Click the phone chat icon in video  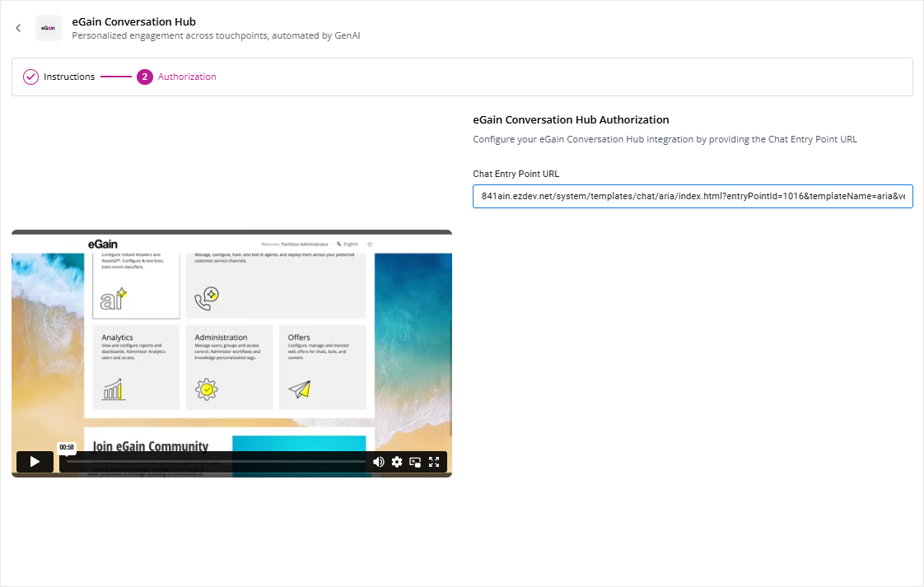(x=207, y=298)
